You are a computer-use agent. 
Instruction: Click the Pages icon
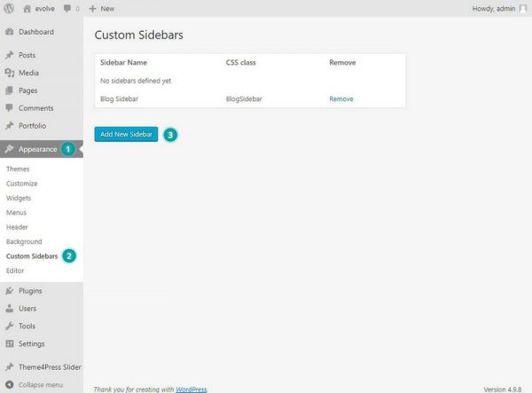pyautogui.click(x=10, y=90)
